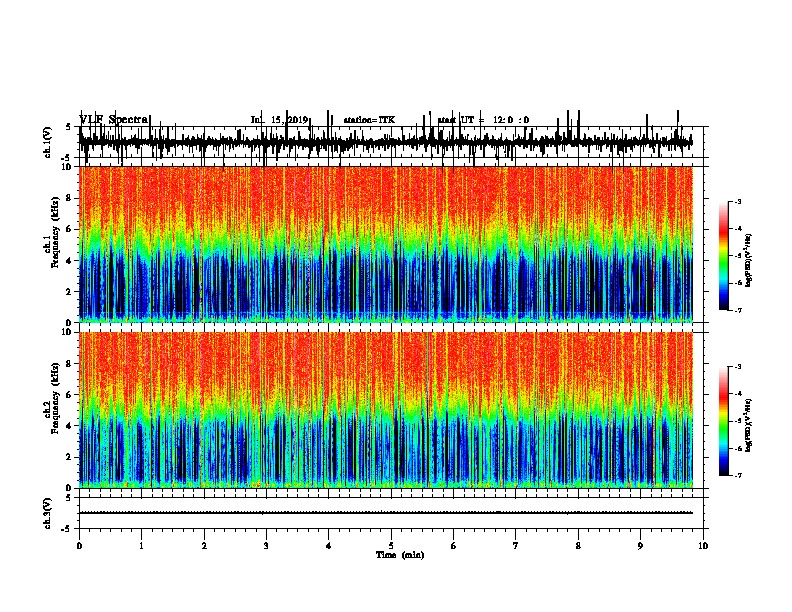Click the ch.1 color bar log(PSD) label

click(x=749, y=261)
